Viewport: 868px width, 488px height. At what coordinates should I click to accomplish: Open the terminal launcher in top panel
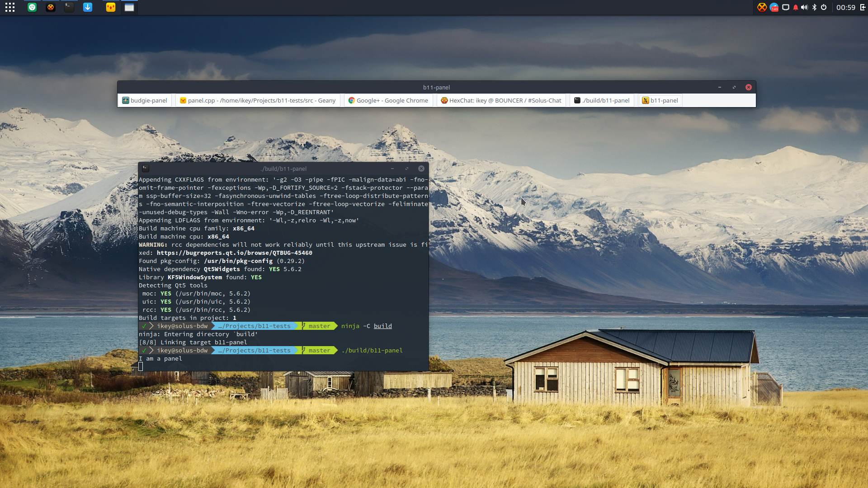tap(69, 7)
